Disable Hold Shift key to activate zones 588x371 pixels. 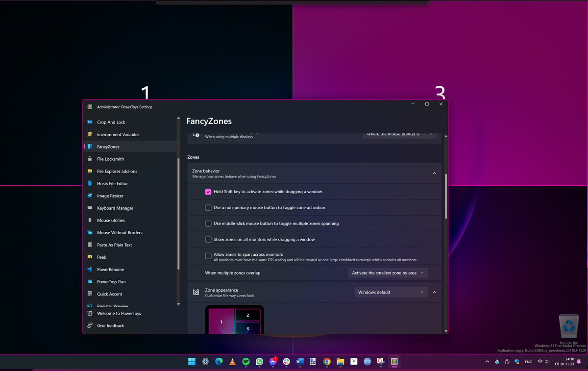click(208, 192)
